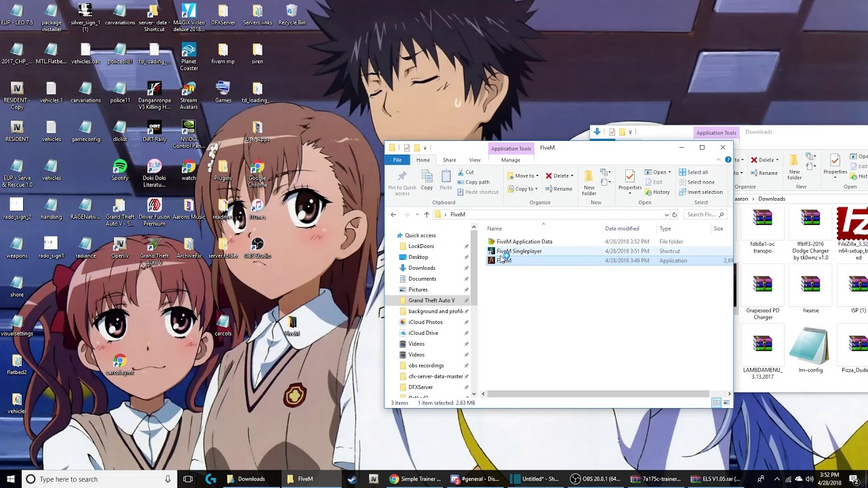This screenshot has width=868, height=488.
Task: Select the FiveM Singleplayer shortcut row
Action: 609,251
